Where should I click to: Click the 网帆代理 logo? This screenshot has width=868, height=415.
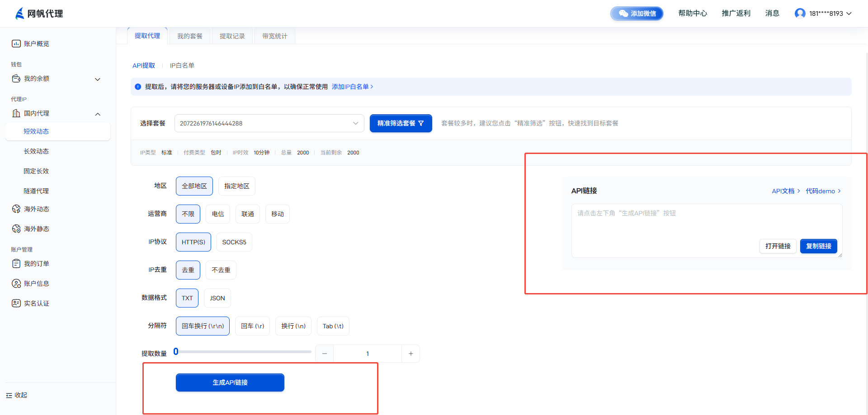(39, 14)
